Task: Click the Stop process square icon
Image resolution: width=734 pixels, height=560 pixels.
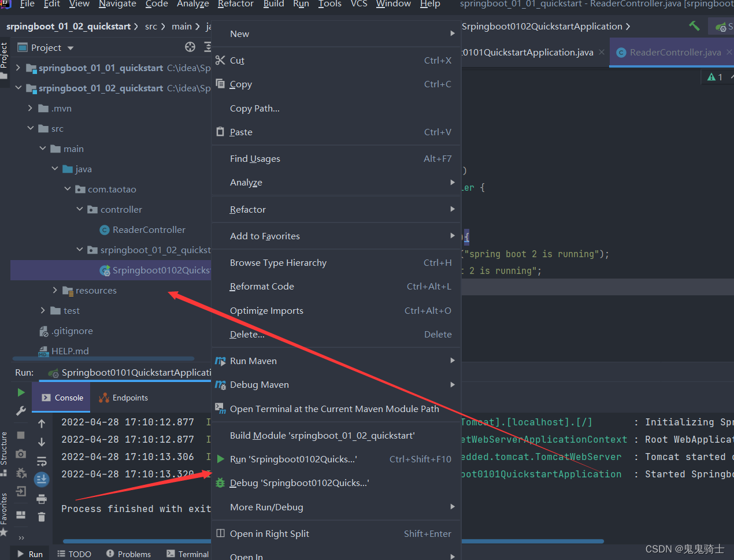Action: pos(21,435)
